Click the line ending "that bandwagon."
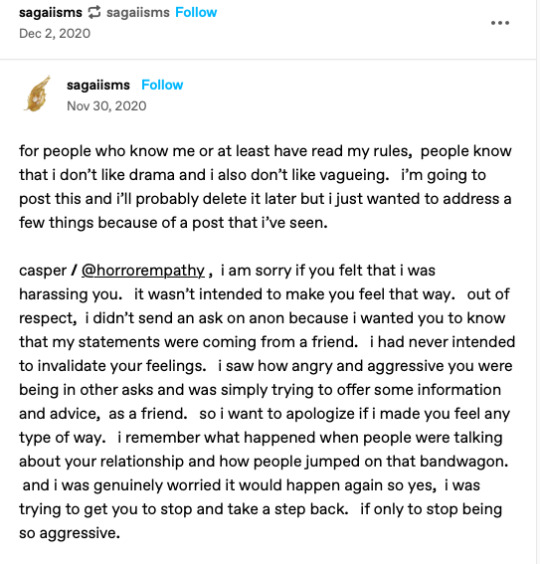Image resolution: width=540 pixels, height=564 pixels. pyautogui.click(x=264, y=462)
